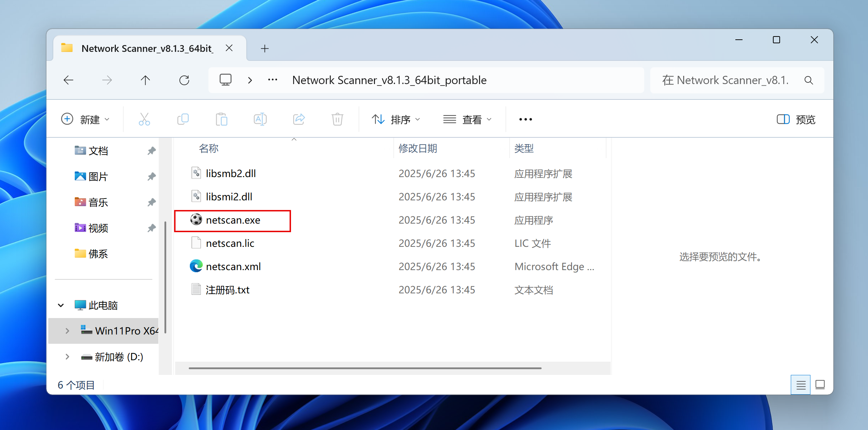Collapse the 此电脑 tree node
Screen dimensions: 868x430
61,305
